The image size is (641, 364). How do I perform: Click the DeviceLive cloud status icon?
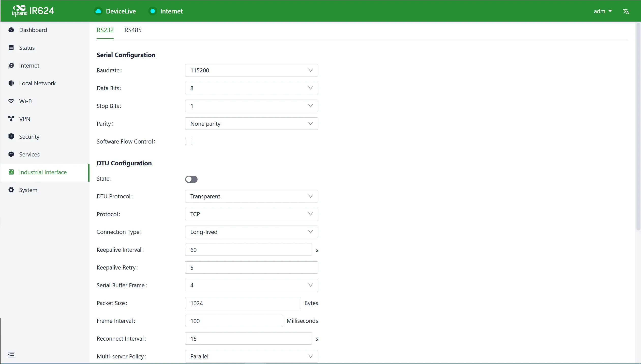click(x=98, y=11)
